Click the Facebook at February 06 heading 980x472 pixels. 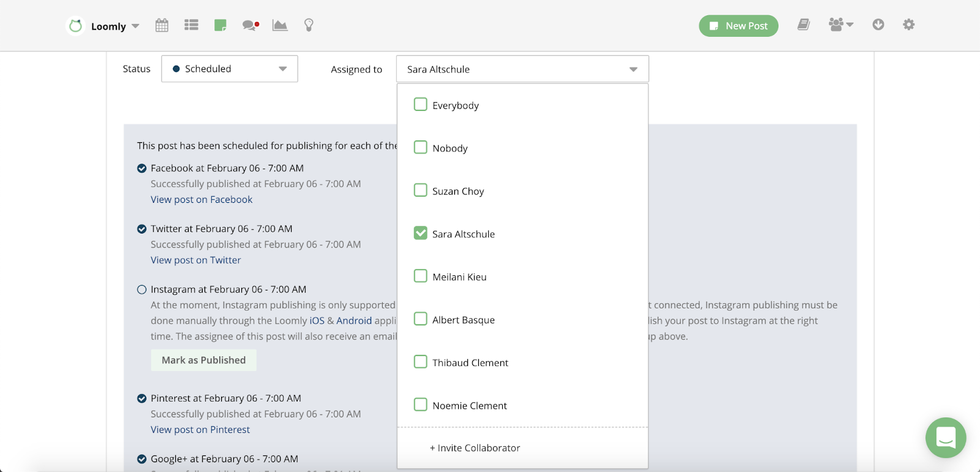tap(227, 168)
